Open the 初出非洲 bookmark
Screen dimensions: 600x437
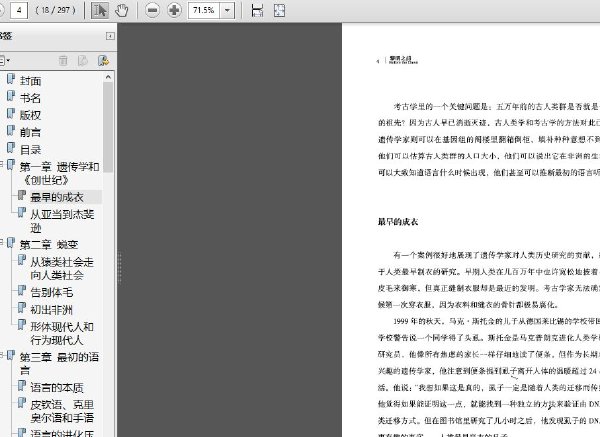(51, 310)
